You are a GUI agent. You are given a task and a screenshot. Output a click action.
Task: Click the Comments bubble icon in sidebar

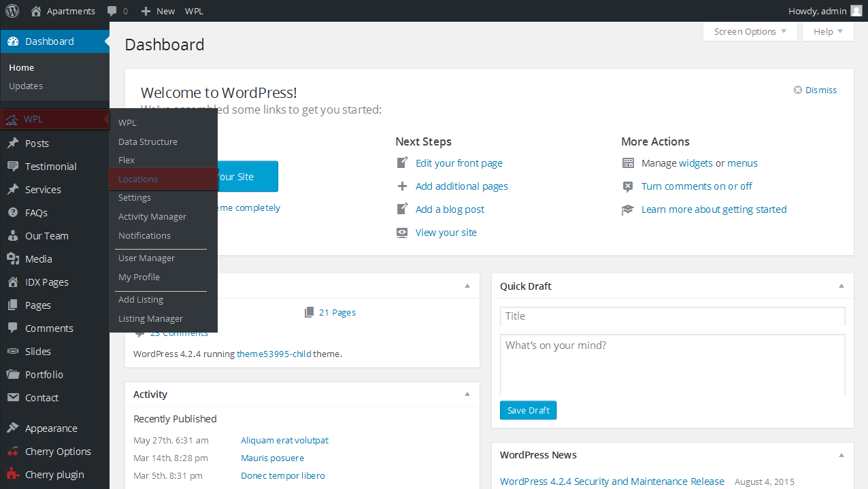coord(12,328)
